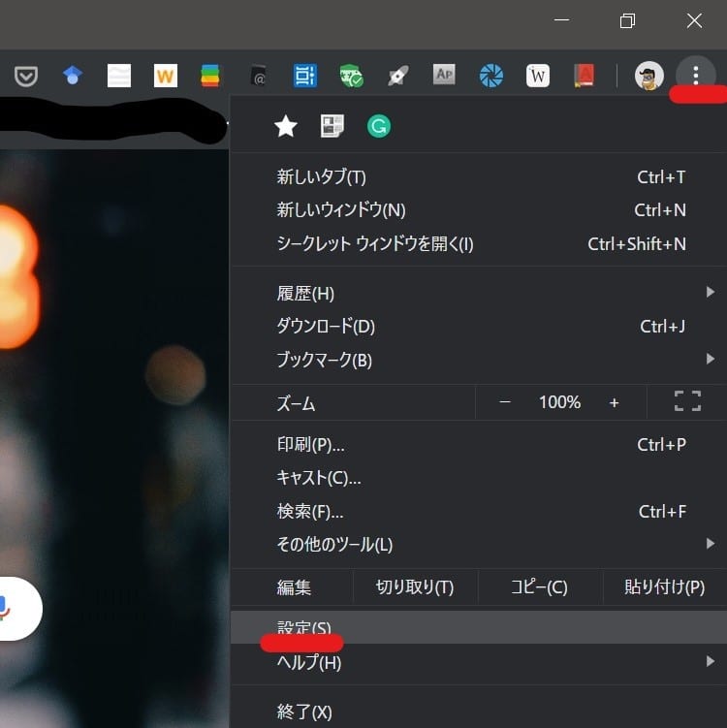Viewport: 727px width, 728px height.
Task: Expand the 履歴(H) submenu
Action: coord(479,293)
